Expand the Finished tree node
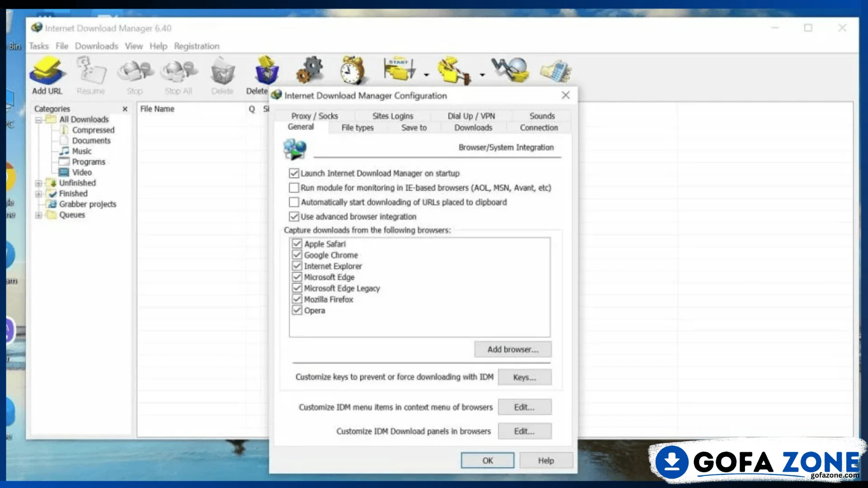This screenshot has width=868, height=488. [39, 193]
